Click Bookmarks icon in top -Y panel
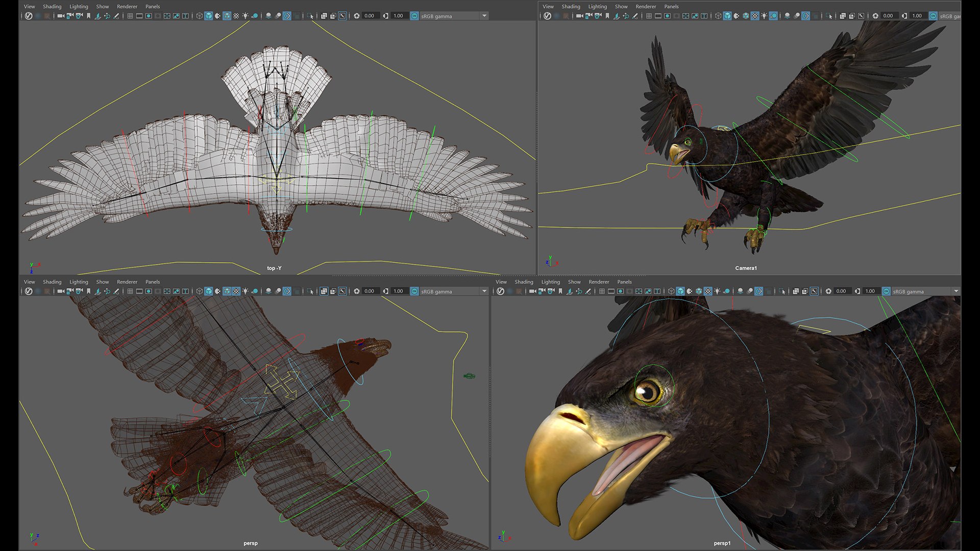This screenshot has width=980, height=551. 88,16
